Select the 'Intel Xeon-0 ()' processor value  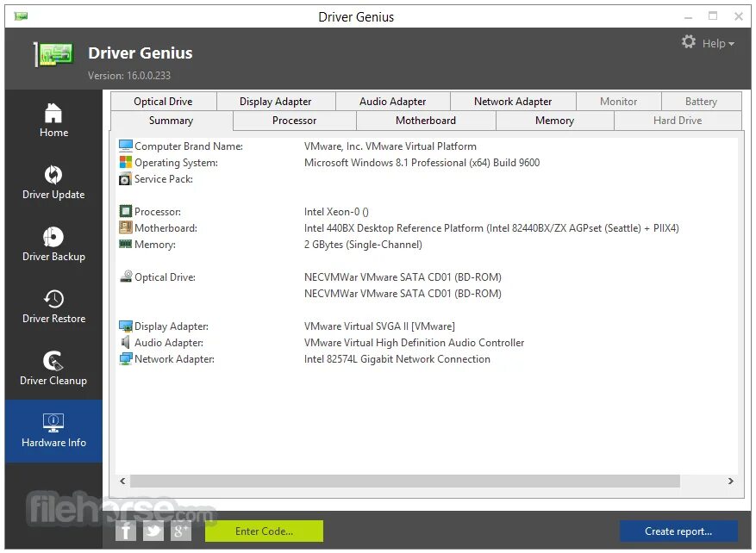336,212
